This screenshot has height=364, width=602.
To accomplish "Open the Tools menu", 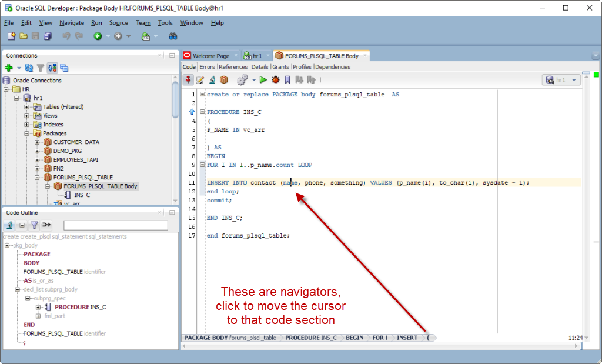I will (x=165, y=23).
